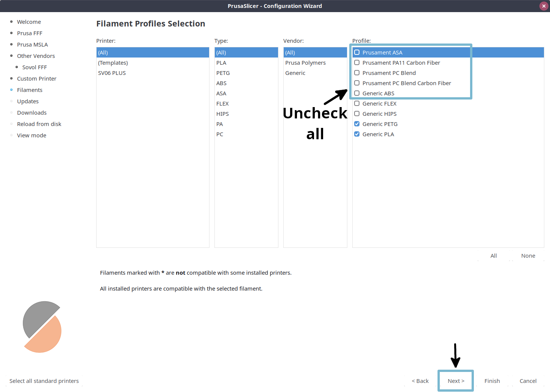Check the Prusament PA11 Carbon Fiber checkbox
The height and width of the screenshot is (392, 550).
click(x=357, y=62)
